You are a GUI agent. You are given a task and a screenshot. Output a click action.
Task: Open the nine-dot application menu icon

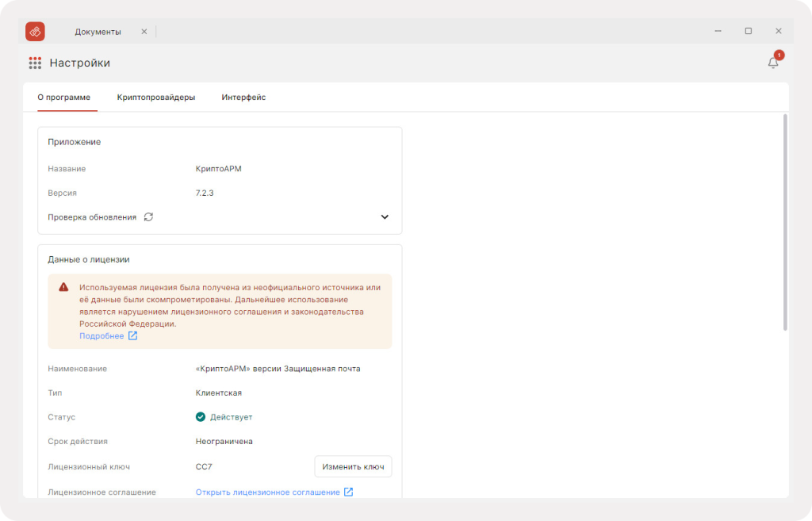35,63
